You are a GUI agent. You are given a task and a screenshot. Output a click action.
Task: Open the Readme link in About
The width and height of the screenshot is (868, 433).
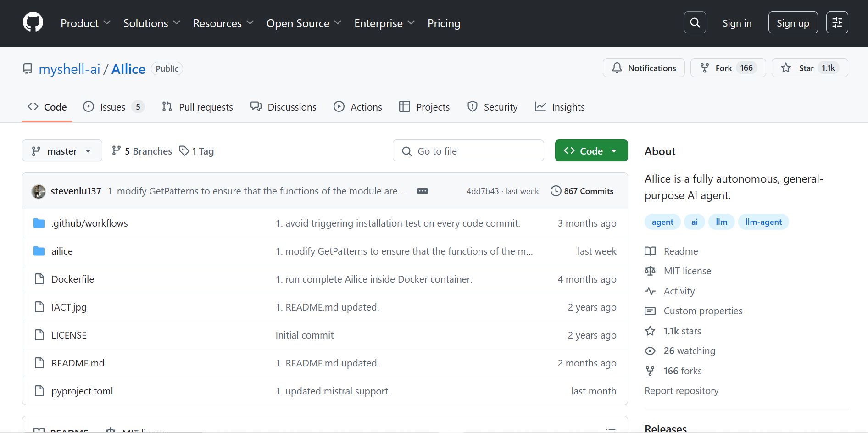point(671,251)
